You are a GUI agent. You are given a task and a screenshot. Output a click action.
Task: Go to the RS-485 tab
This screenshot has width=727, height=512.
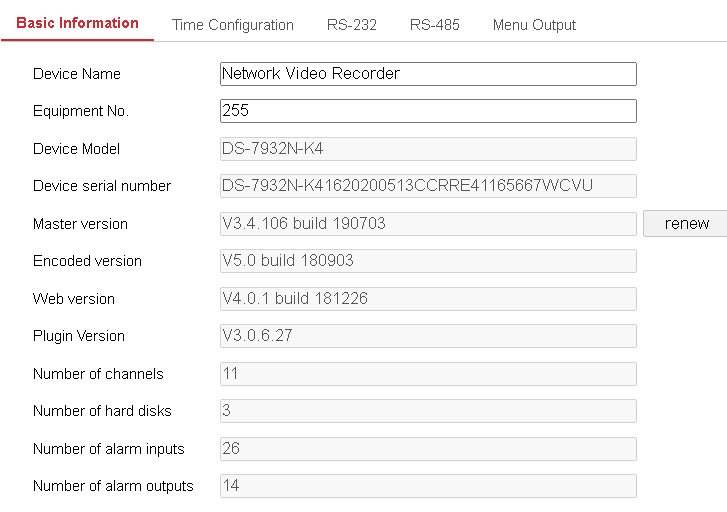tap(434, 25)
